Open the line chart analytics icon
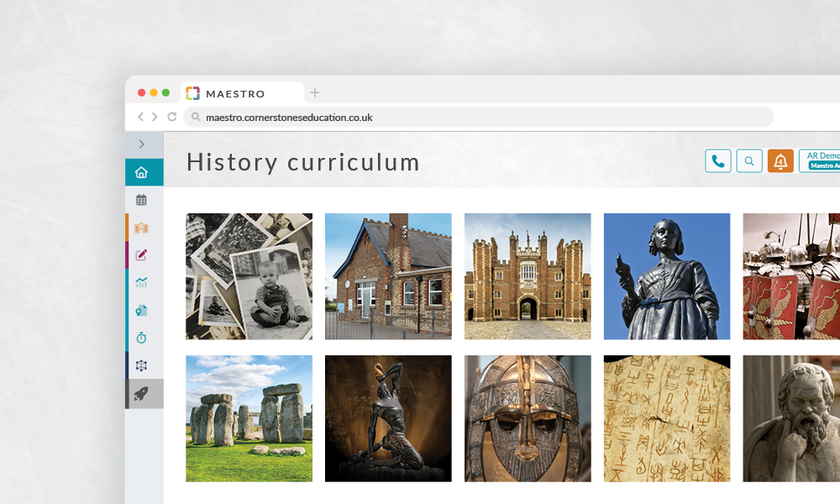 141,283
